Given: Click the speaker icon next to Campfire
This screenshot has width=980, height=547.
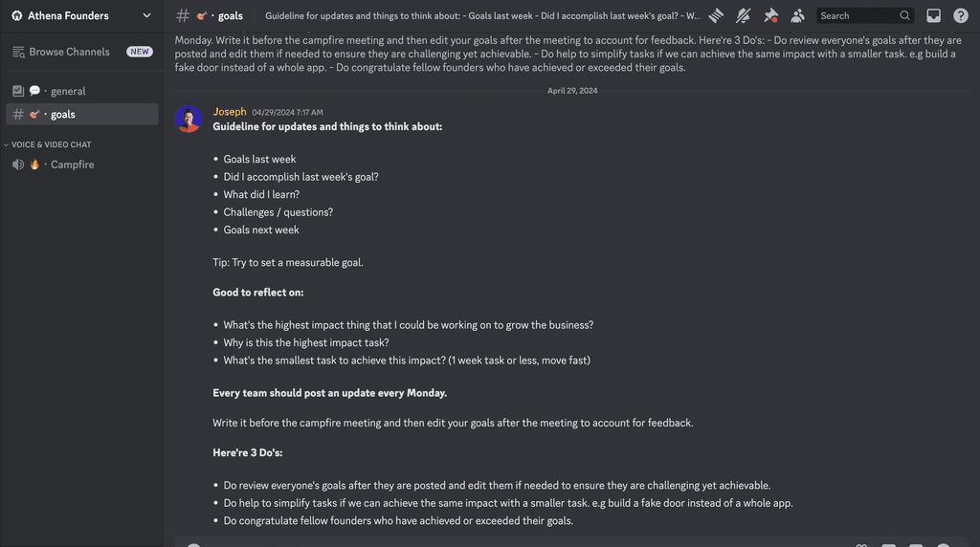Looking at the screenshot, I should pos(18,164).
